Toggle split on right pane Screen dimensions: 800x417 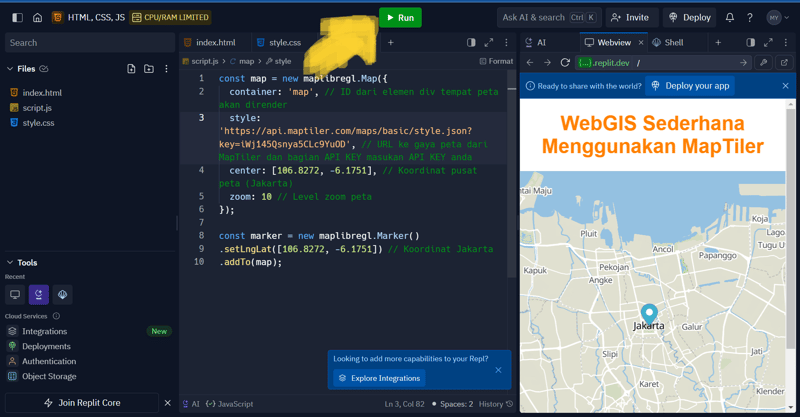(751, 43)
